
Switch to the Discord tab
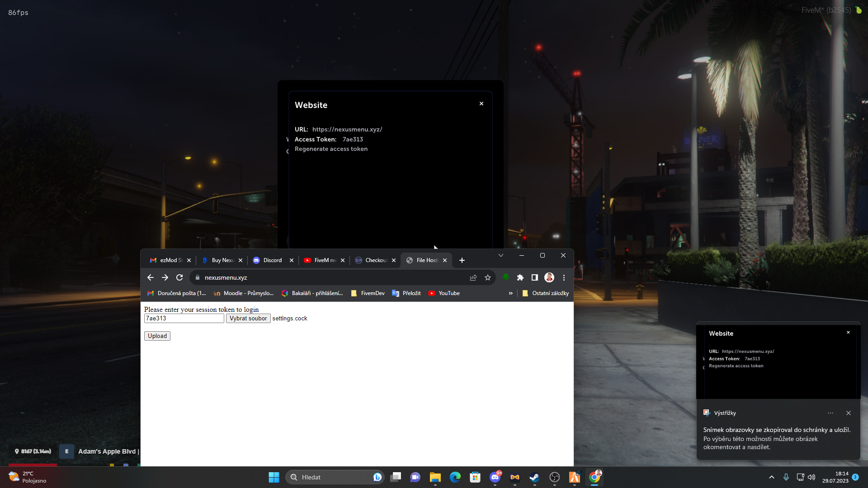click(x=272, y=260)
